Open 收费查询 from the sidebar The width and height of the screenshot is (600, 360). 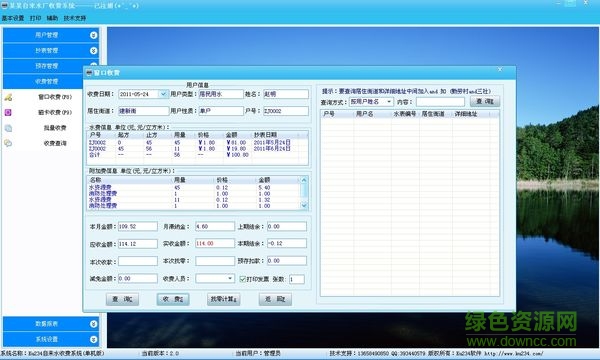pos(55,143)
